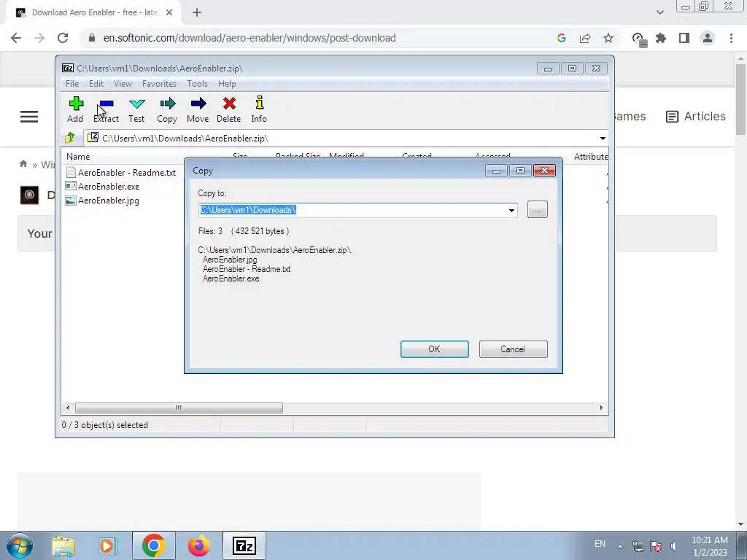The height and width of the screenshot is (560, 747).
Task: Close the Copy dialog with red X
Action: pos(544,171)
